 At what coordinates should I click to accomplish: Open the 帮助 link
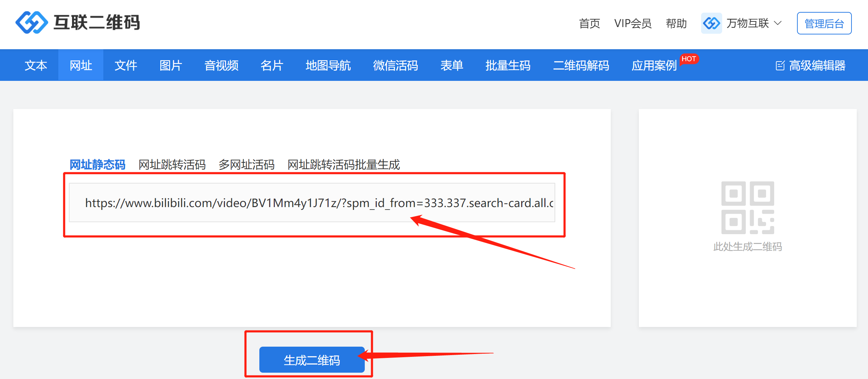pyautogui.click(x=676, y=24)
